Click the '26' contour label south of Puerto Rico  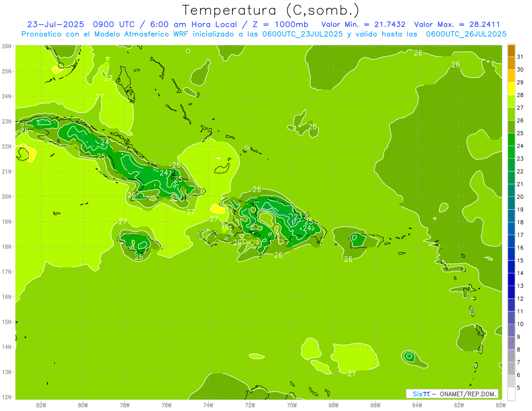[x=348, y=259]
